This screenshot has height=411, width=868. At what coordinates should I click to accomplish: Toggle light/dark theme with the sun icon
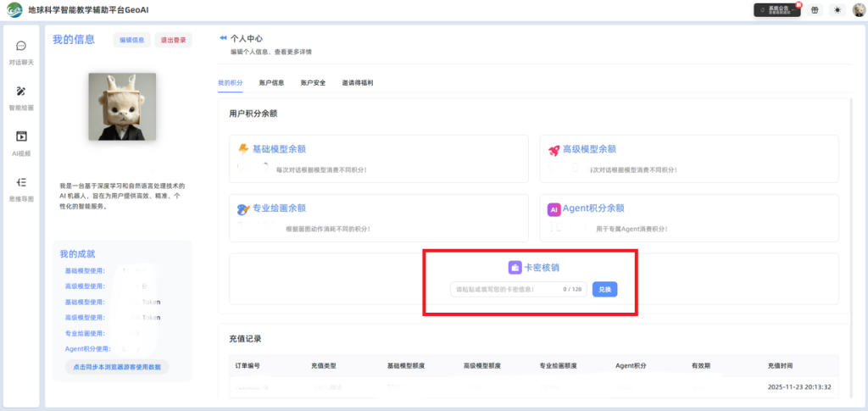(x=837, y=10)
